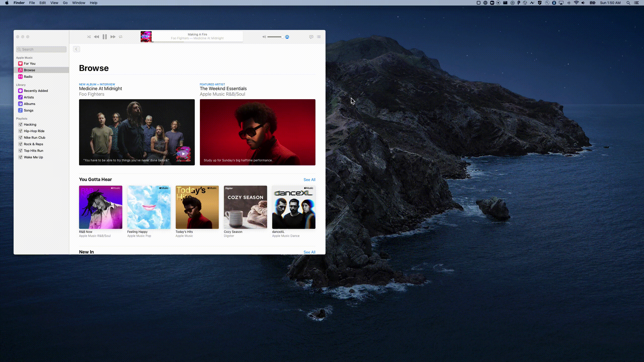The width and height of the screenshot is (644, 362).
Task: Open the danceXL playlist cover
Action: pyautogui.click(x=294, y=207)
